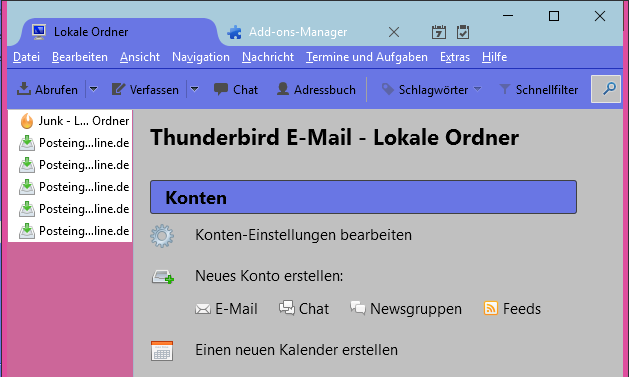Create a new Feeds account
Screen dimensions: 630x377
(512, 309)
